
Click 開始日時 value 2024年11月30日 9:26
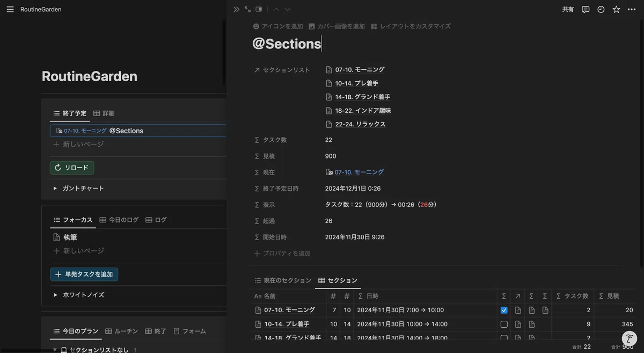(355, 237)
